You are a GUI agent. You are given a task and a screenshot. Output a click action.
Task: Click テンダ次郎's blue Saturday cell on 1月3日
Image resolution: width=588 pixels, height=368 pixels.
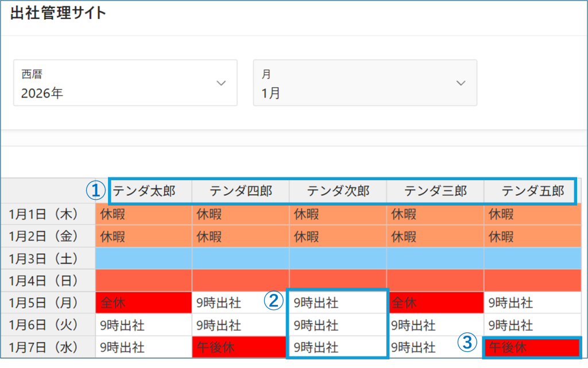click(x=338, y=258)
